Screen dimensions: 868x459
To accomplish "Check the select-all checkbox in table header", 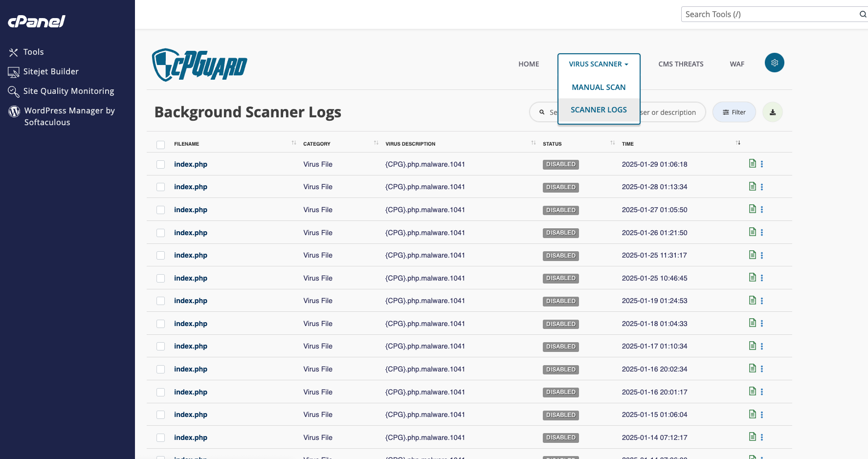I will 160,145.
